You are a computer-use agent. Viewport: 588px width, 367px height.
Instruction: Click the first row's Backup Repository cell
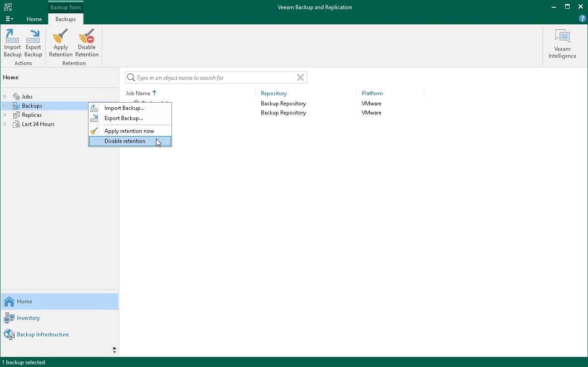click(x=283, y=104)
